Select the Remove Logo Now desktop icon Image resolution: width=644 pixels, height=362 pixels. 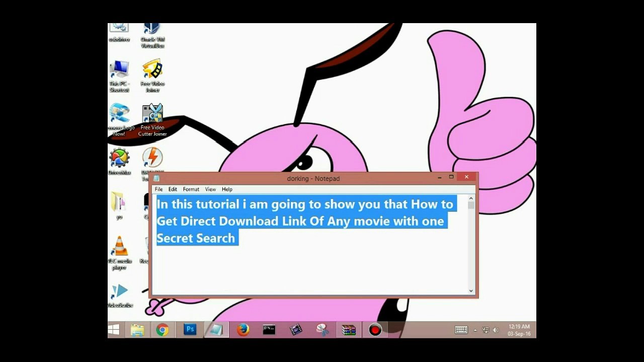coord(119,120)
